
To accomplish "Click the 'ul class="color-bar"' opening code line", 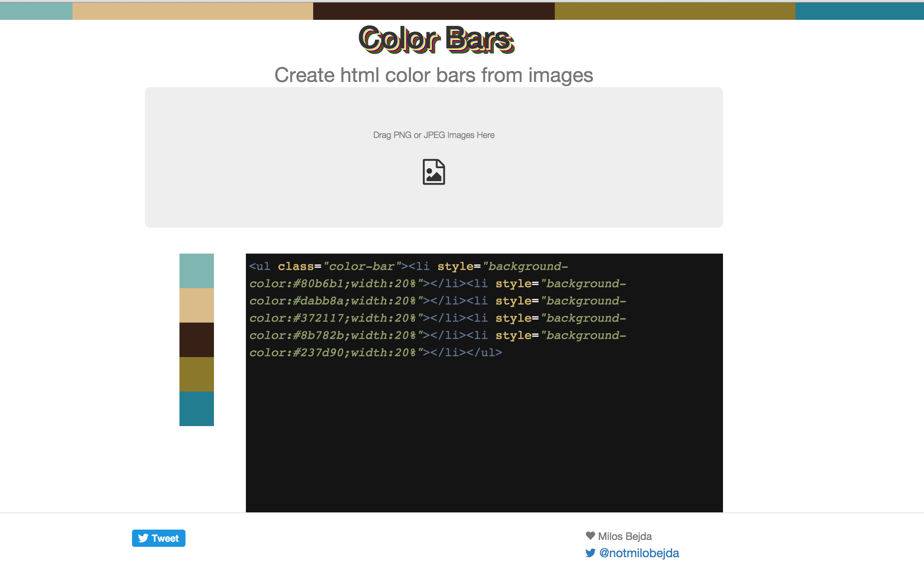I will (409, 267).
